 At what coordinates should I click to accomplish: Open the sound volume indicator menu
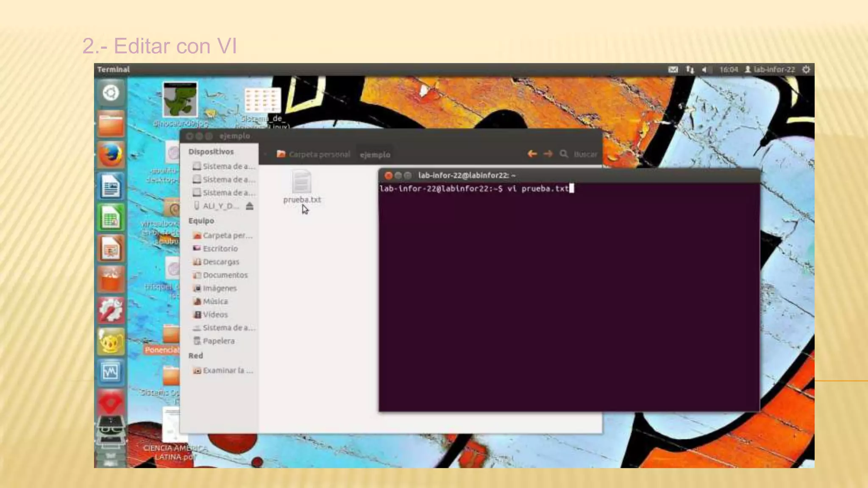tap(704, 69)
